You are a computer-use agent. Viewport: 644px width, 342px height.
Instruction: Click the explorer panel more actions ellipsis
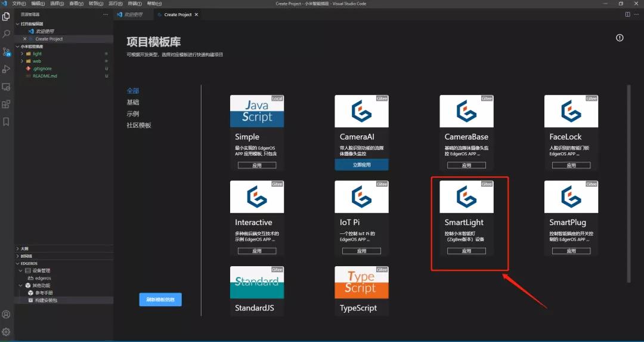tap(106, 14)
